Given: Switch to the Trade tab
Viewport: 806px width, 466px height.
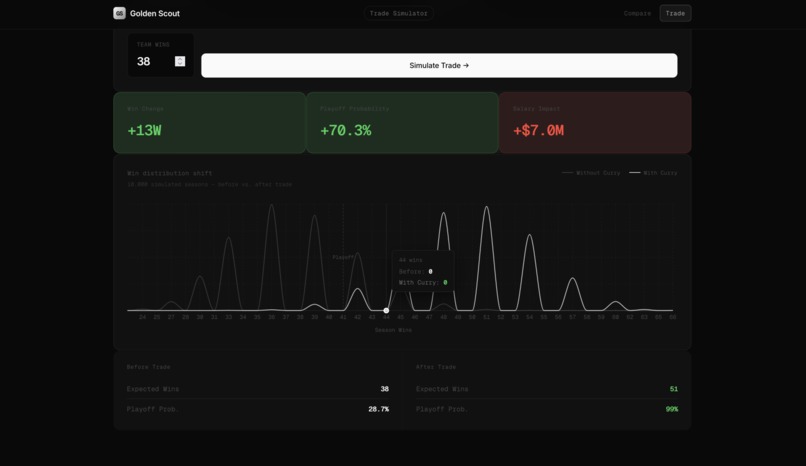Looking at the screenshot, I should 675,13.
